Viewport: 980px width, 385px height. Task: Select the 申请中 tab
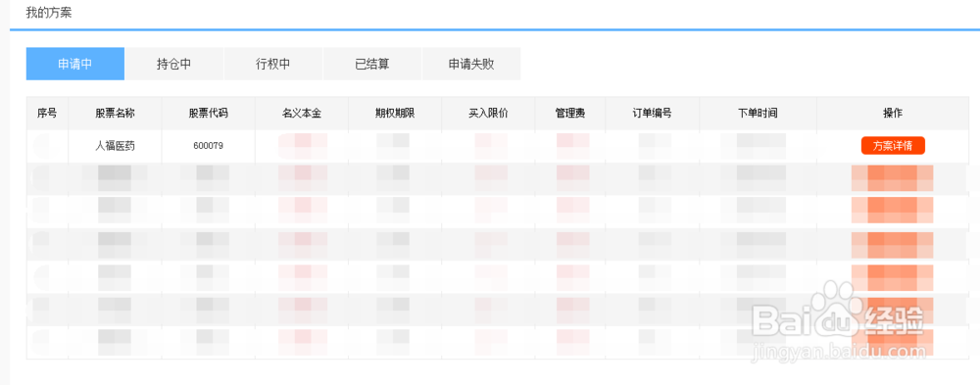click(75, 64)
